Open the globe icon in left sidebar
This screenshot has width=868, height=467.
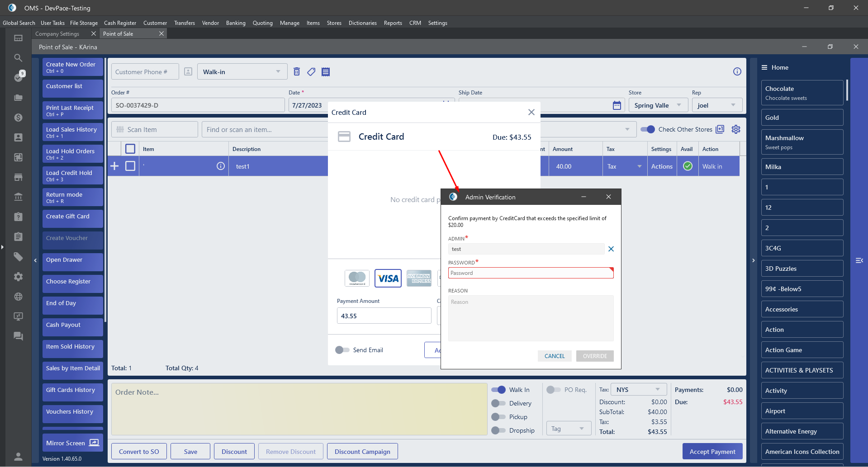[18, 297]
